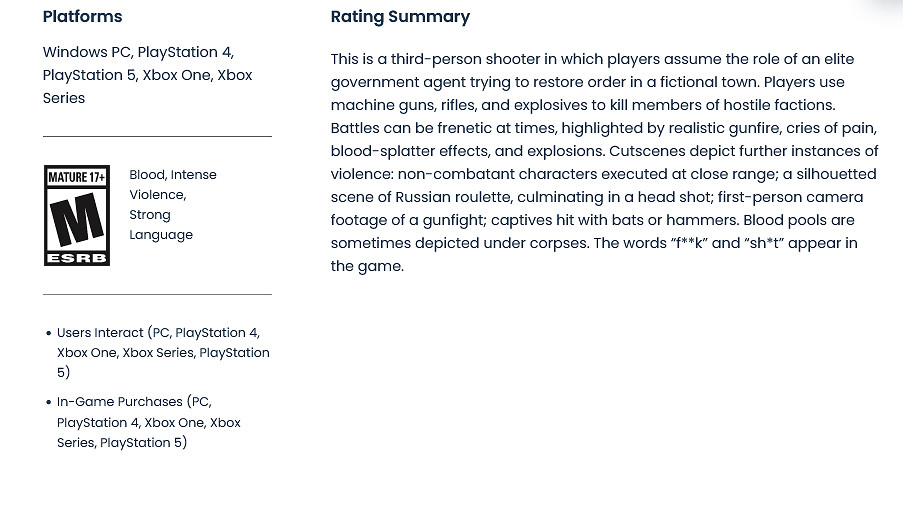Select the Rating Summary heading
This screenshot has width=903, height=509.
(400, 17)
